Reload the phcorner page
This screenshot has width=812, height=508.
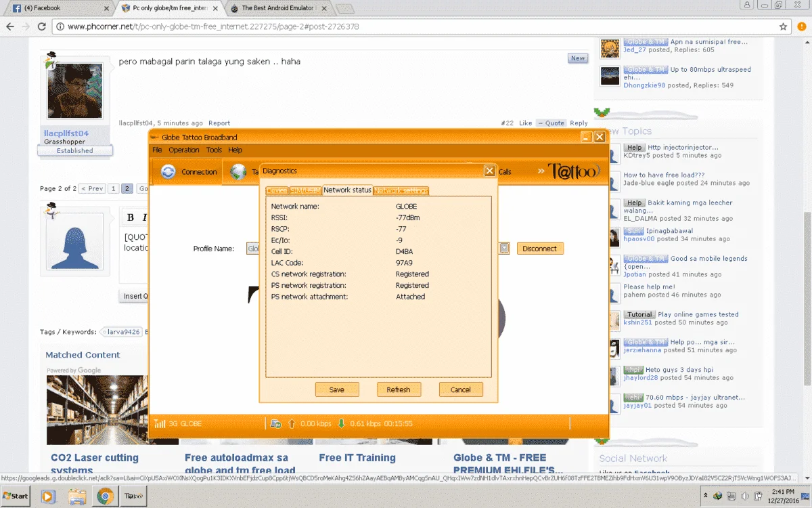pyautogui.click(x=42, y=27)
